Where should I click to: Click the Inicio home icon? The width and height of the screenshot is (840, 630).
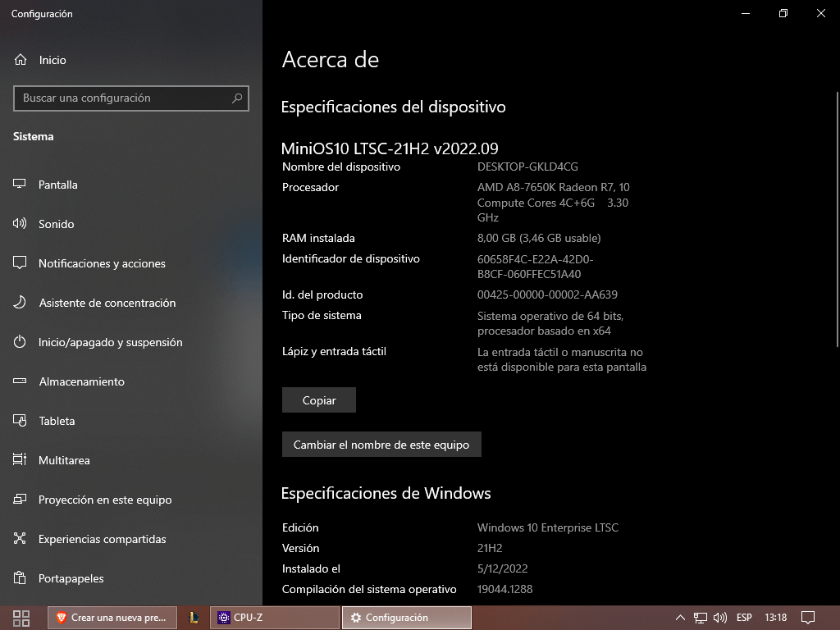tap(21, 60)
